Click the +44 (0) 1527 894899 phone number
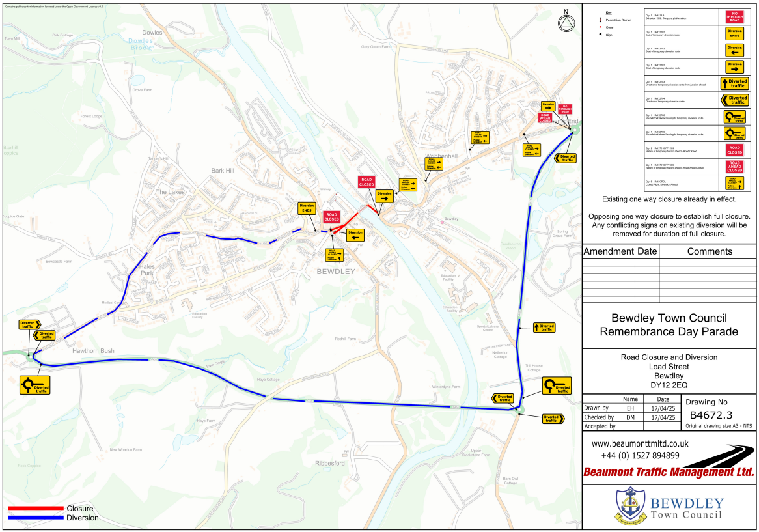The height and width of the screenshot is (532, 759). point(640,455)
